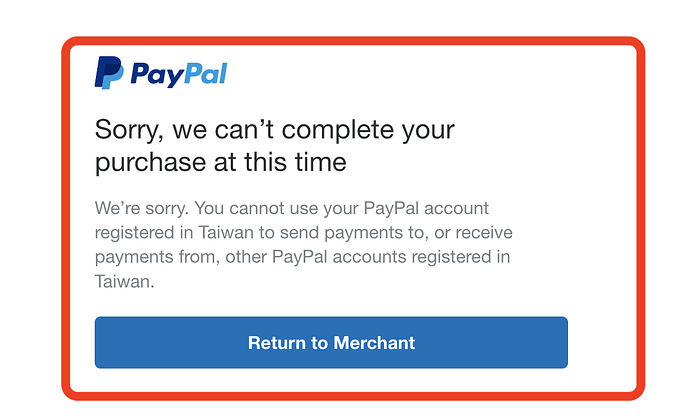Click the "We're sorry." sentence
Image resolution: width=690 pixels, height=420 pixels.
pyautogui.click(x=139, y=210)
